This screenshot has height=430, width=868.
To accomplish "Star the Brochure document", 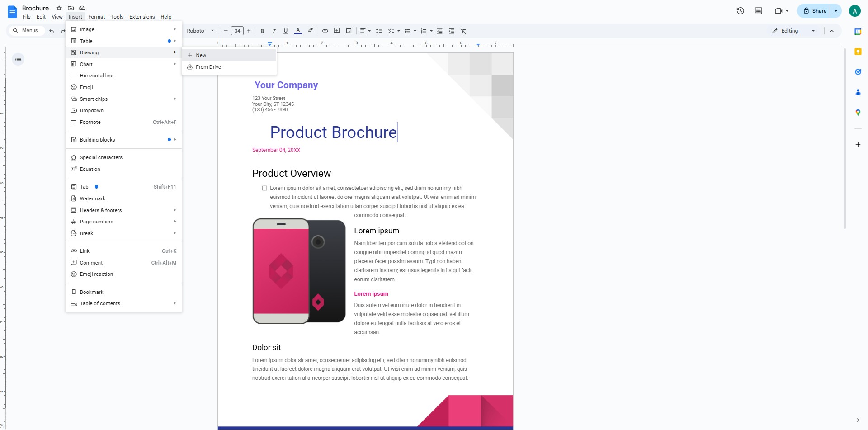I will (59, 8).
